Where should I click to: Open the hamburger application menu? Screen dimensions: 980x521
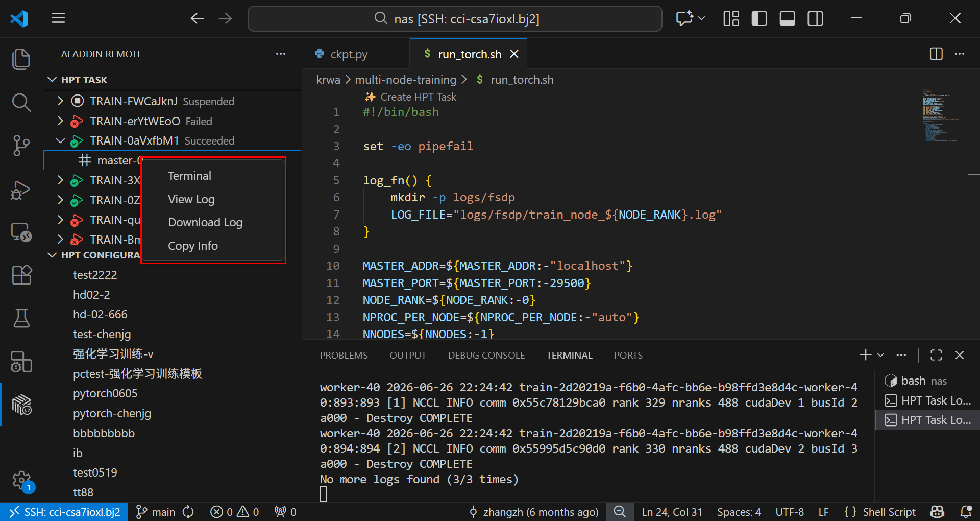(x=59, y=18)
